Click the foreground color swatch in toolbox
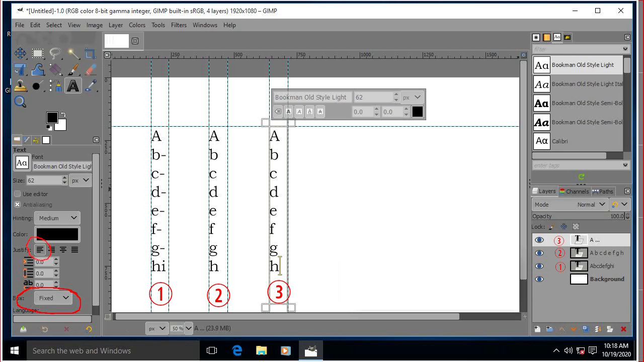This screenshot has height=362, width=644. click(x=52, y=118)
